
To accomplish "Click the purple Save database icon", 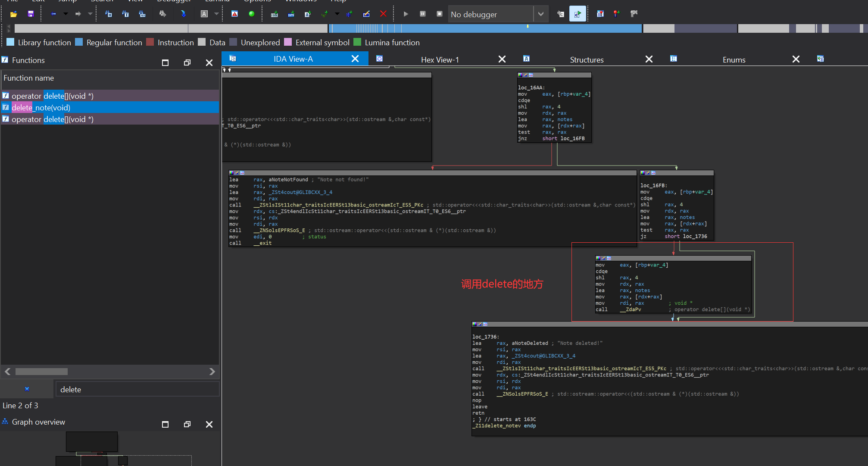I will [31, 14].
